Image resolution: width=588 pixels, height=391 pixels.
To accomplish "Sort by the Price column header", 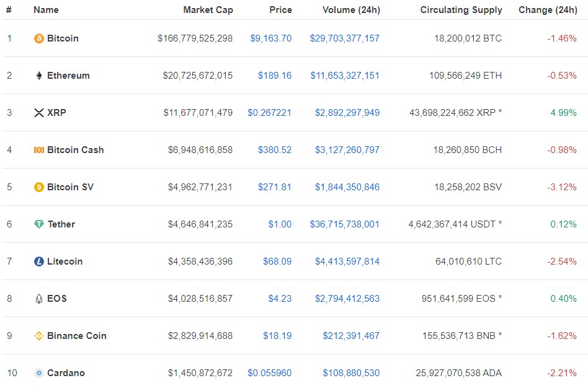I will [280, 10].
